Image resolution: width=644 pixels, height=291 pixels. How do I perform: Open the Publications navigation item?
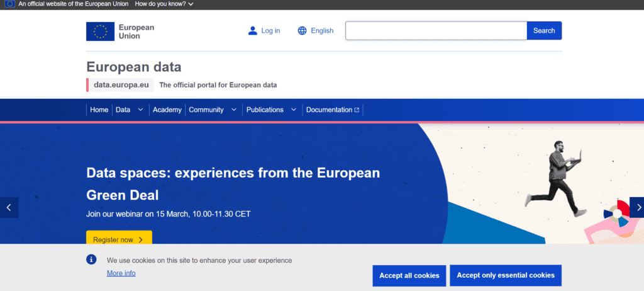coord(265,110)
